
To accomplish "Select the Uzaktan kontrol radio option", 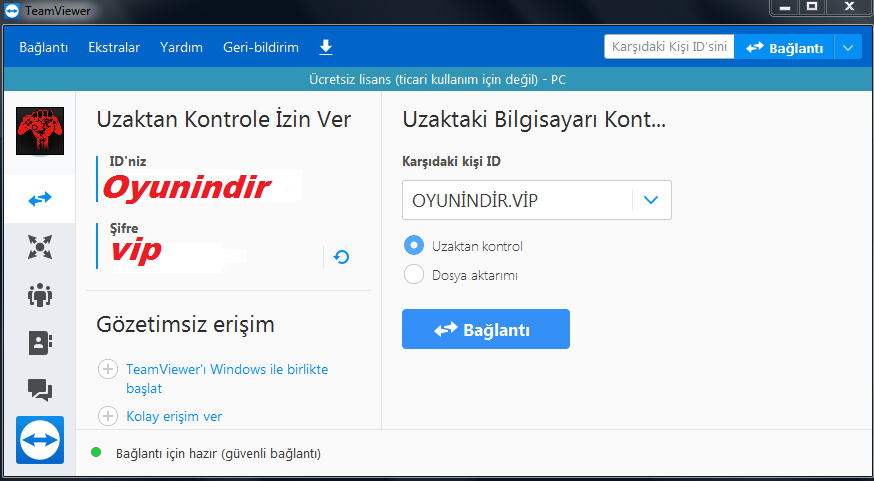I will pyautogui.click(x=412, y=245).
